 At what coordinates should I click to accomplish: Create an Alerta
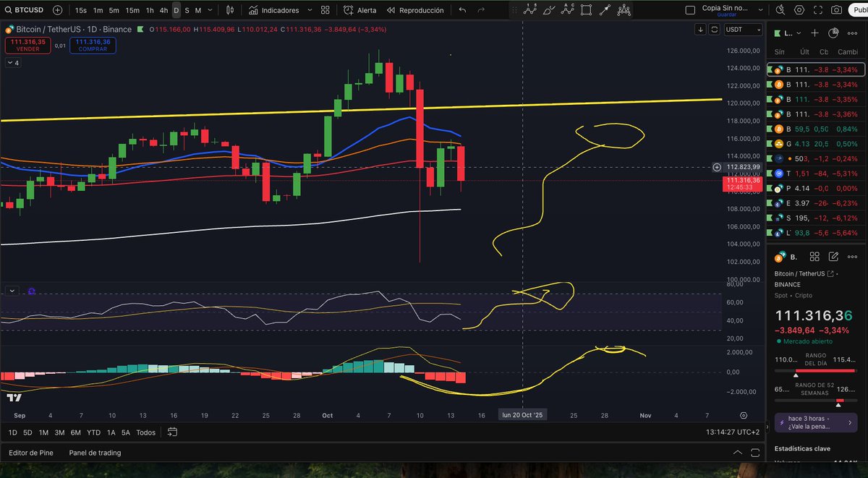click(359, 11)
